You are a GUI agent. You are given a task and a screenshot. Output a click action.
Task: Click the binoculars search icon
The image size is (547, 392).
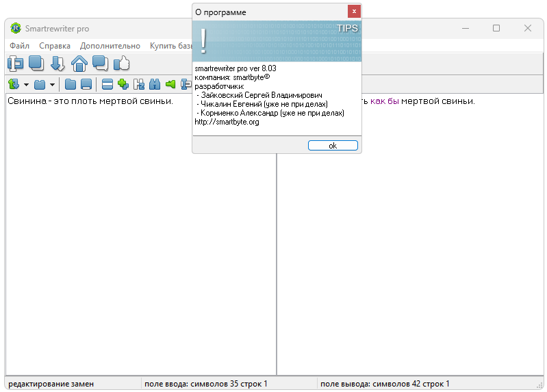[x=155, y=84]
